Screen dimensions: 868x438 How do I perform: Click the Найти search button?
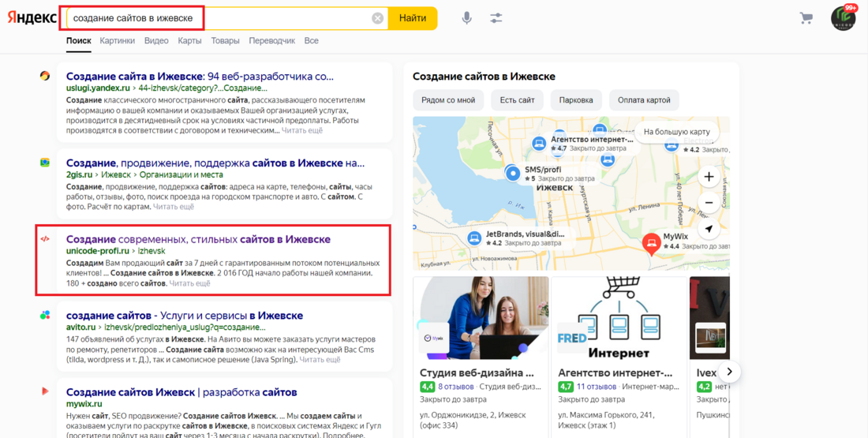click(x=413, y=18)
